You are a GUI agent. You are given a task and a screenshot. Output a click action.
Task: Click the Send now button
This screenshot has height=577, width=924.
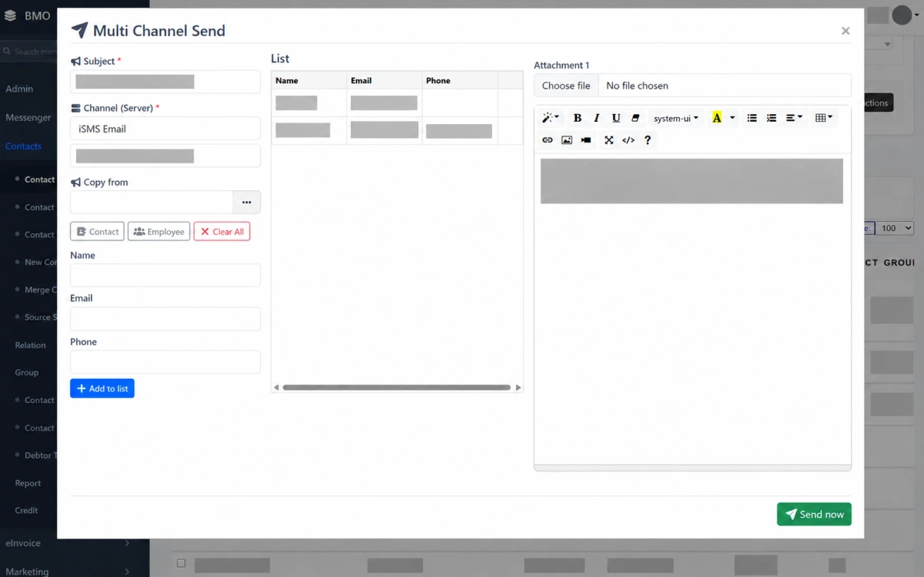[814, 514]
